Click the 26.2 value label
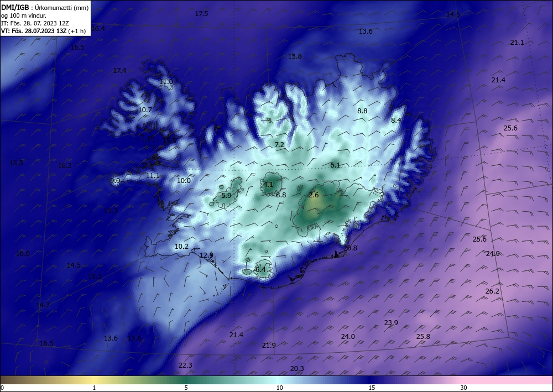Screen dimensions: 553x392 click(x=492, y=291)
